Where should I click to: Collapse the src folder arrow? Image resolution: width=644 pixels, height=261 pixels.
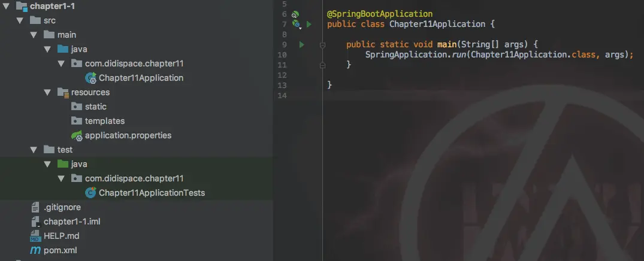click(x=20, y=20)
